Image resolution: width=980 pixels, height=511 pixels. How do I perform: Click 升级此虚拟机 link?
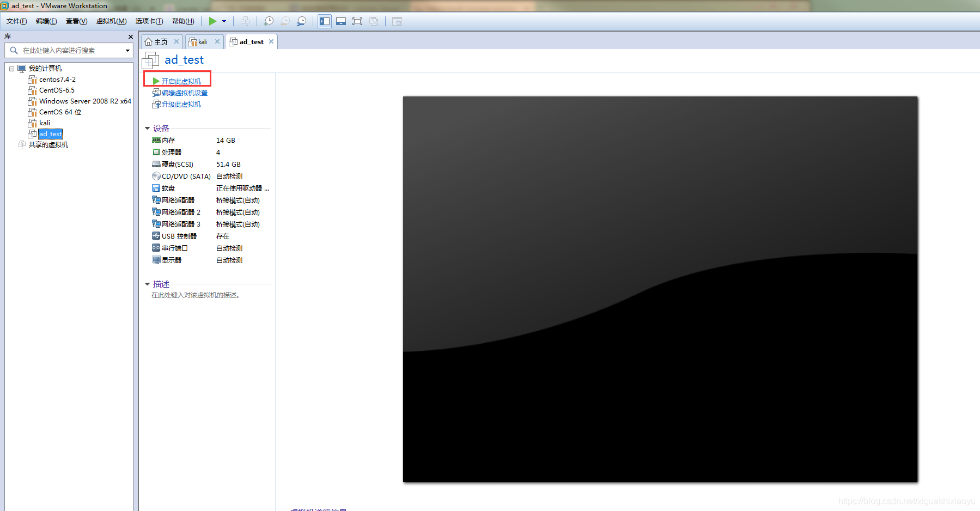click(x=181, y=105)
